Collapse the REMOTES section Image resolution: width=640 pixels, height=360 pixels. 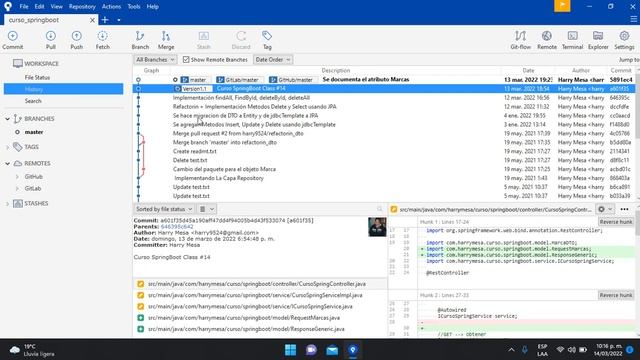(x=8, y=163)
